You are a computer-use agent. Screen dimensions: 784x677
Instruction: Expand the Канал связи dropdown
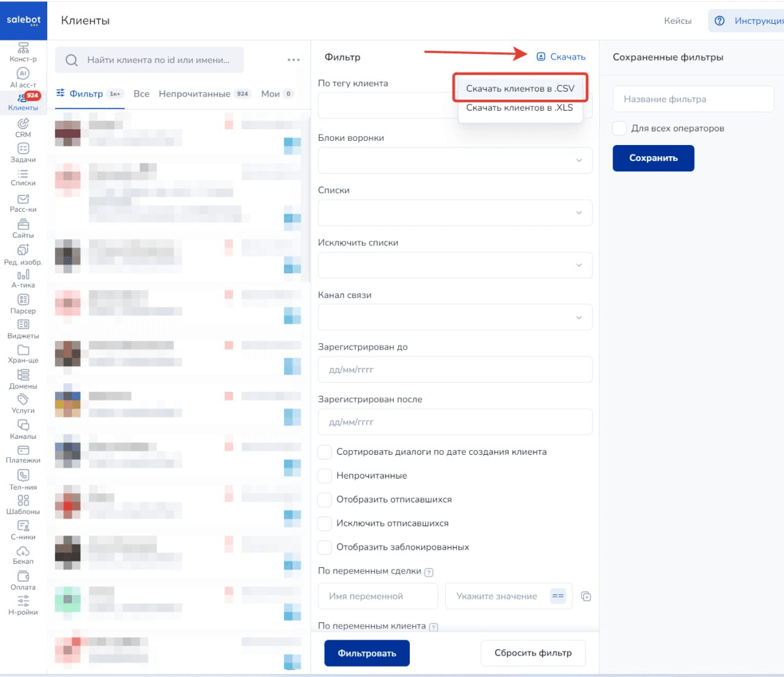pyautogui.click(x=454, y=318)
